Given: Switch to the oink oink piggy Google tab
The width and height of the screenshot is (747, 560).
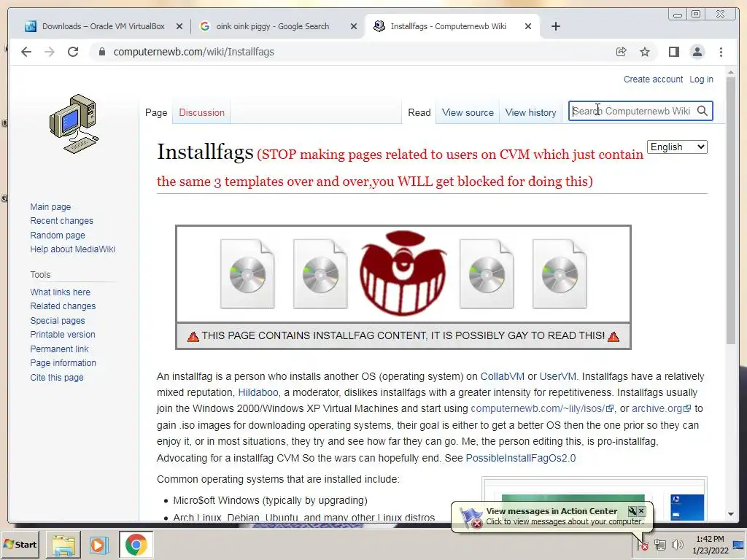Looking at the screenshot, I should click(x=272, y=26).
